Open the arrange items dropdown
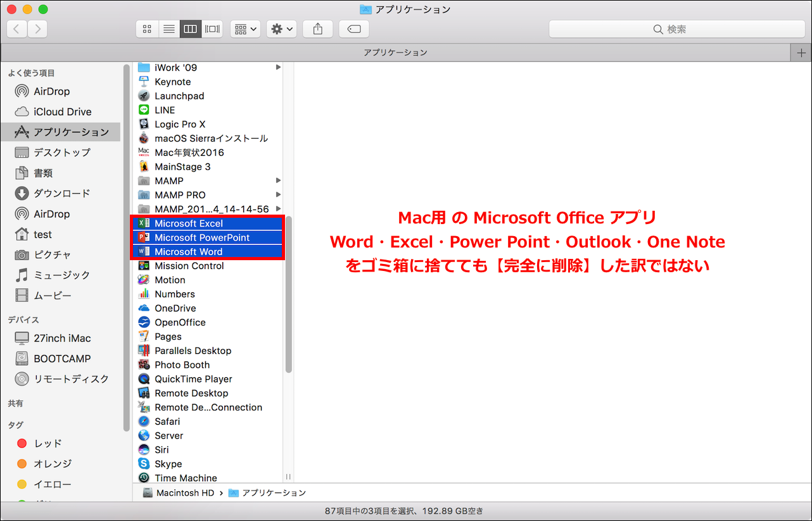812x521 pixels. [x=245, y=29]
